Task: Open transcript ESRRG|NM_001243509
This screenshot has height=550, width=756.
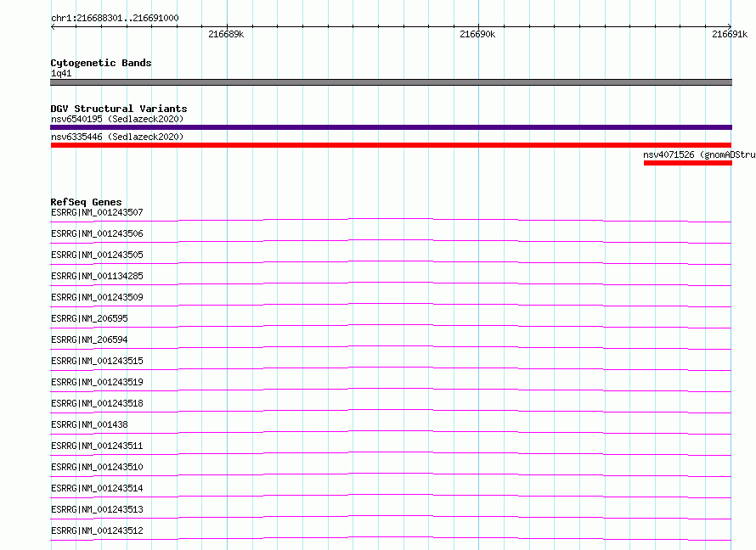Action: click(x=97, y=297)
